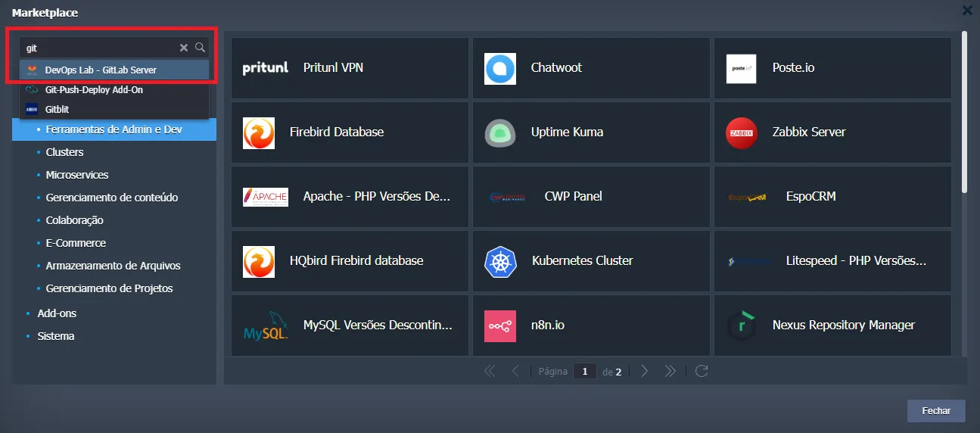Run search with the magnifier icon
This screenshot has height=433, width=980.
(200, 48)
